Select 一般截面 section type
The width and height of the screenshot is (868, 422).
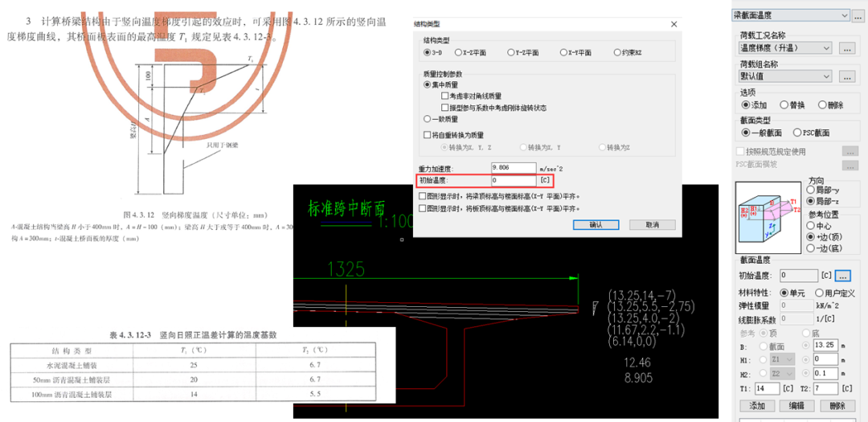click(746, 133)
